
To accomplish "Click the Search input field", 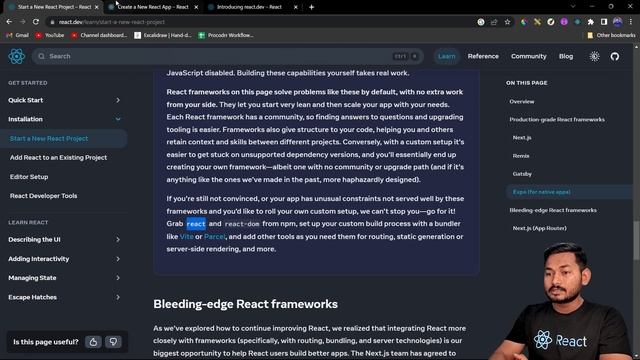I will pos(228,56).
